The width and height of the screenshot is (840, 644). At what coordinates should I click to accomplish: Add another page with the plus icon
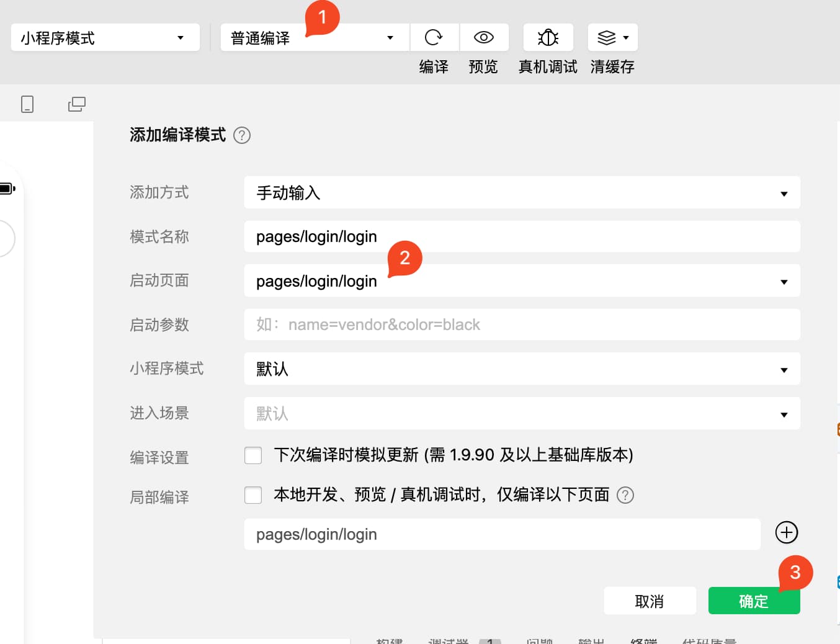click(x=787, y=532)
